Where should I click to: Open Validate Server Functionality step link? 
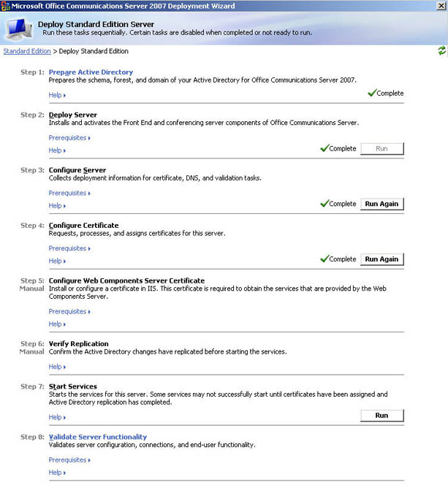[x=97, y=437]
